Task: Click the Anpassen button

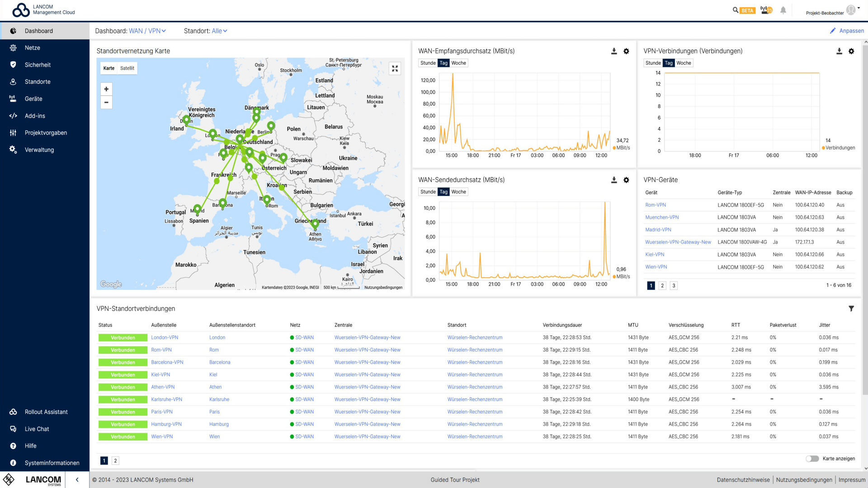Action: [x=847, y=31]
